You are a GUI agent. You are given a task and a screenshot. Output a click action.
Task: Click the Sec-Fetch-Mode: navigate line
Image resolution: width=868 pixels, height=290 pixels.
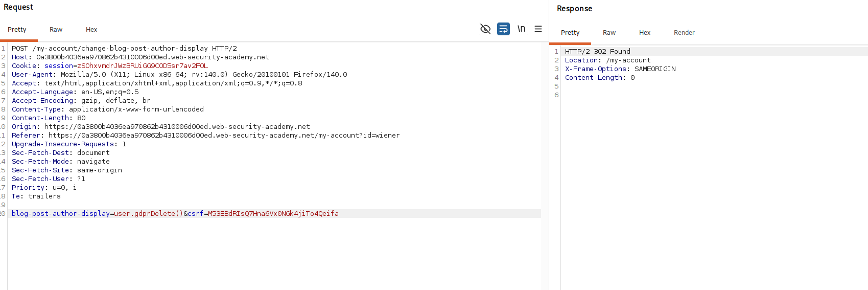click(61, 162)
